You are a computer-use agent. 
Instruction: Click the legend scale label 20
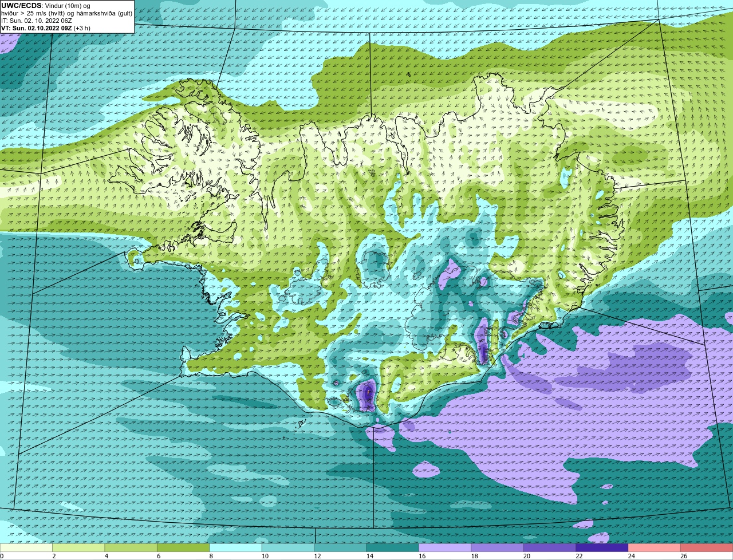click(527, 556)
